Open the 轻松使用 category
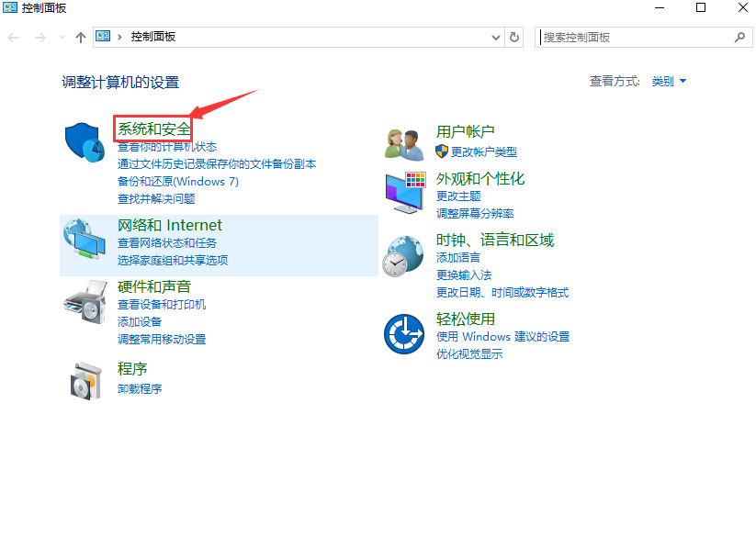Screen dimensions: 756x549 (x=466, y=319)
